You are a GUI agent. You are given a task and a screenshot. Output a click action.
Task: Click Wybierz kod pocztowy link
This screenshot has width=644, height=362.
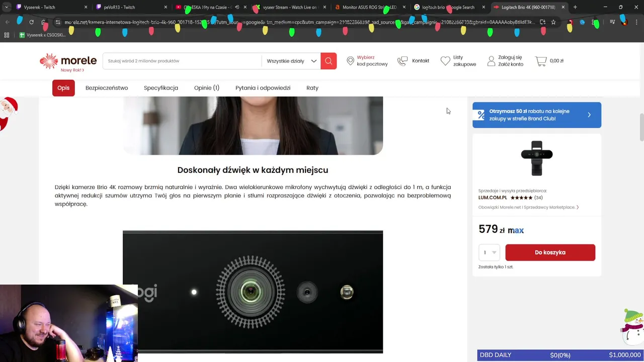(372, 61)
